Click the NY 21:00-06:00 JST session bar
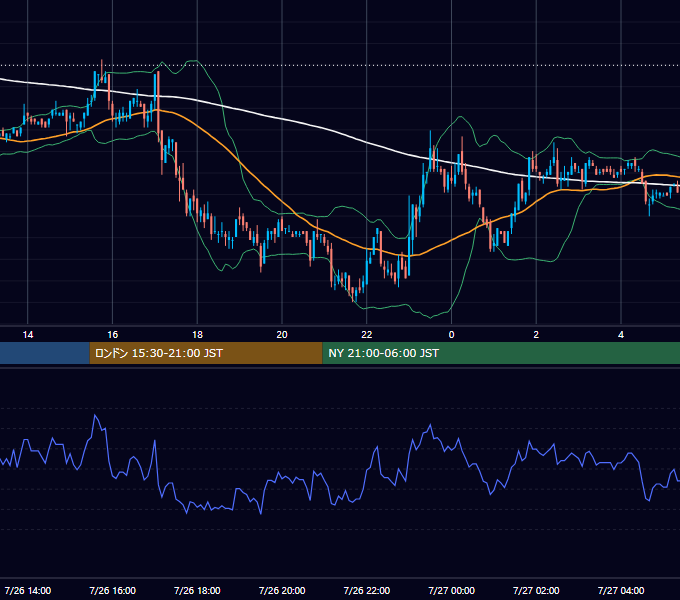 501,353
